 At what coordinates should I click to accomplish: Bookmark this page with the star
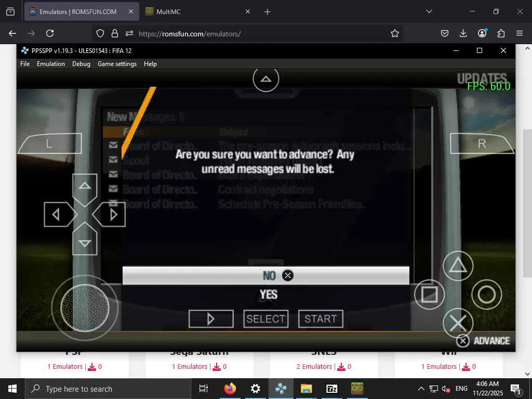click(x=395, y=33)
